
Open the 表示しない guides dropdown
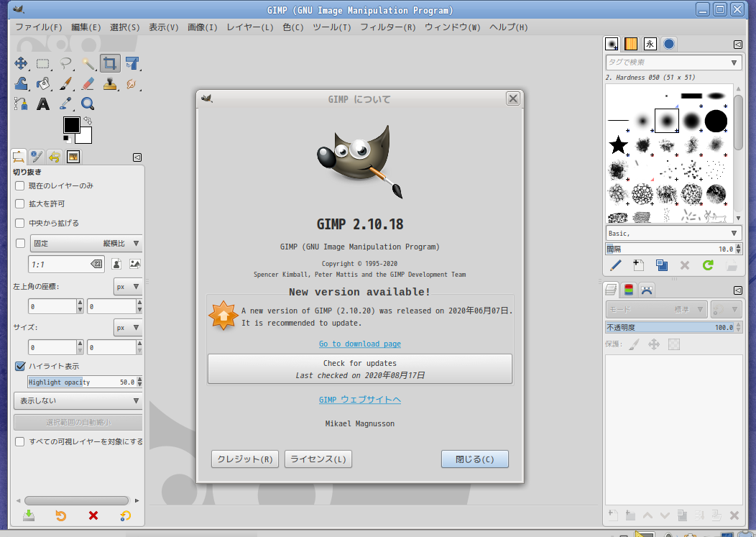(x=78, y=400)
